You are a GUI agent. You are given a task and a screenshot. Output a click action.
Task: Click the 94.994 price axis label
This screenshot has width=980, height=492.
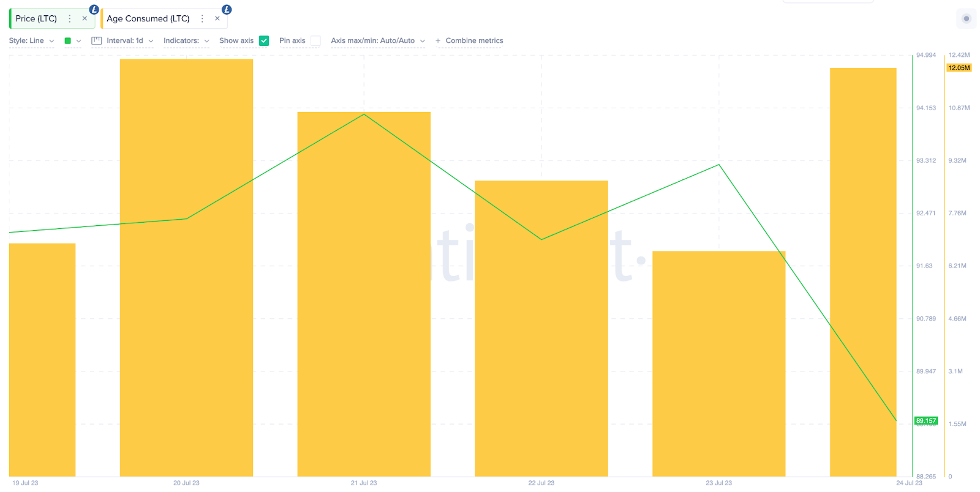(926, 55)
